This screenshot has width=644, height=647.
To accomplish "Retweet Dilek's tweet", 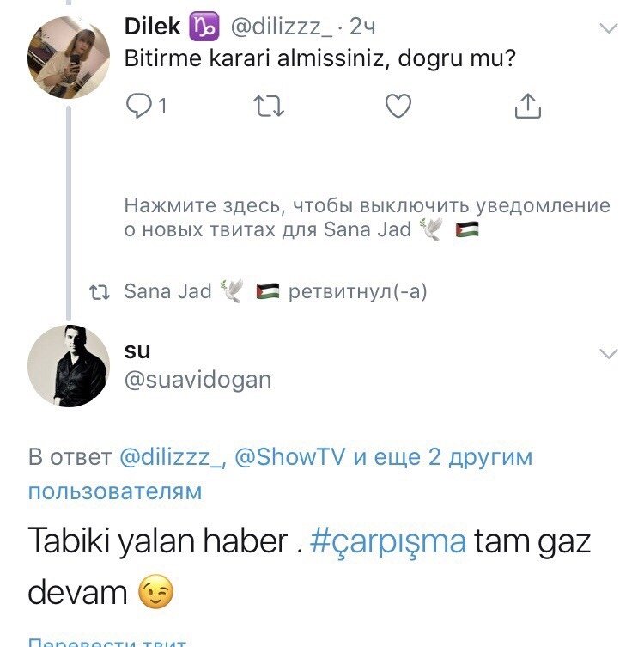I will pyautogui.click(x=269, y=106).
